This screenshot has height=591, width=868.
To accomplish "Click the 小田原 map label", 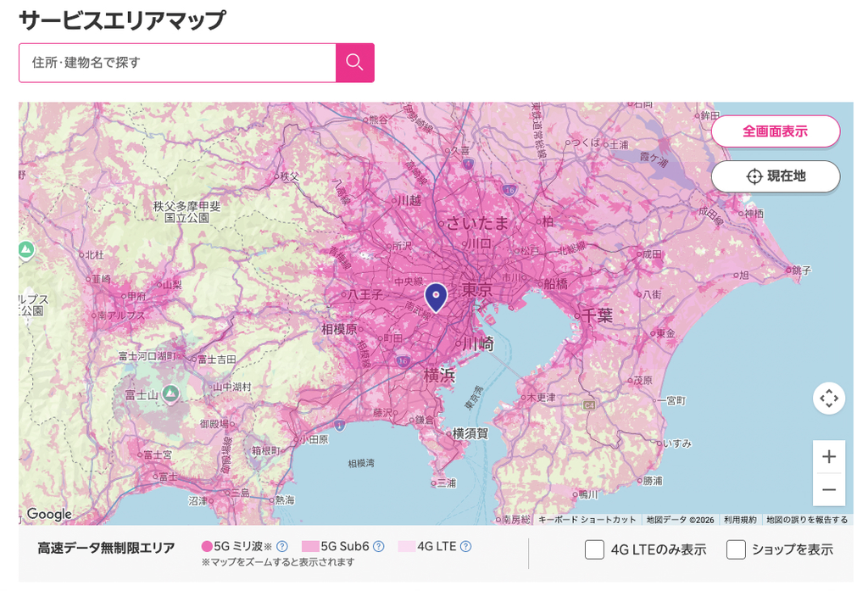I will [x=314, y=439].
